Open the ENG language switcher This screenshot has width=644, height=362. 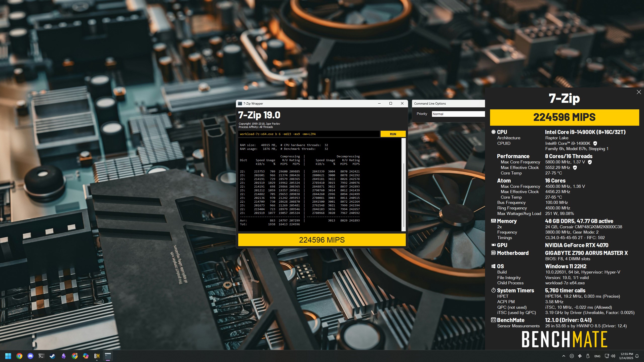[x=597, y=356]
